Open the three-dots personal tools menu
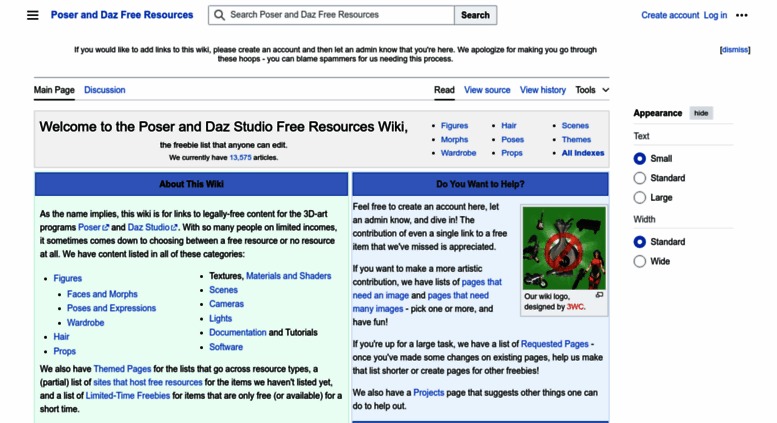777x423 pixels. click(x=741, y=15)
